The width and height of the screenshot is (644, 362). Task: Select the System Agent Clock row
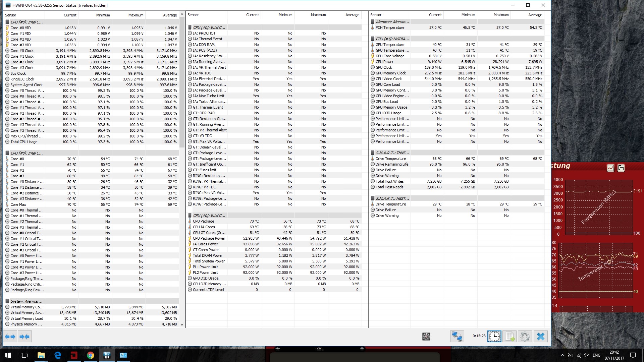pyautogui.click(x=92, y=85)
